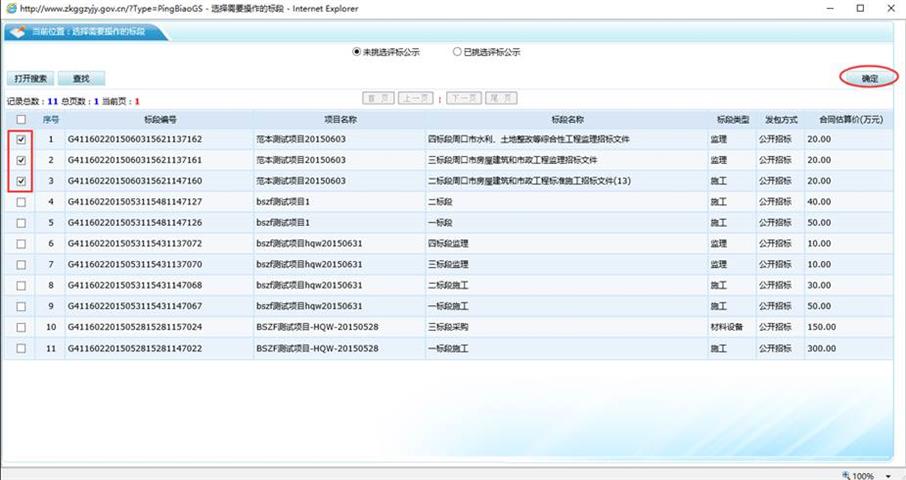The height and width of the screenshot is (480, 906).
Task: Tick the checkbox for row 10 三标段采购
Action: click(21, 327)
